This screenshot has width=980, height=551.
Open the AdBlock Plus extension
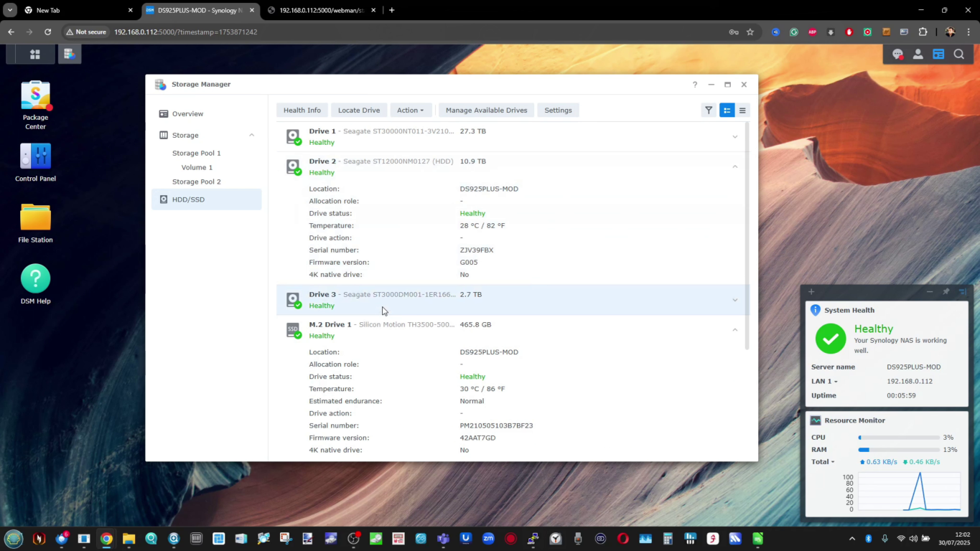click(813, 32)
